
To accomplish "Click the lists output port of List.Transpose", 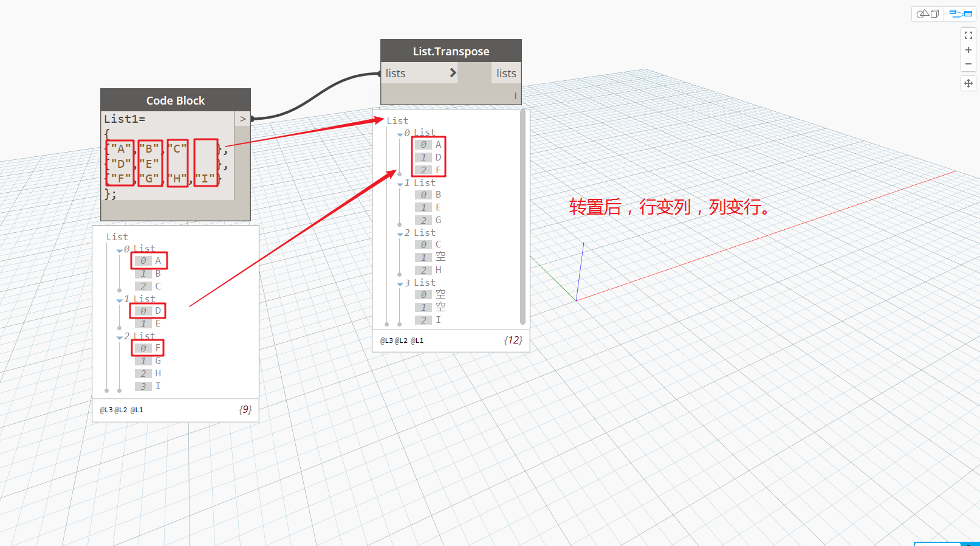I will [506, 73].
